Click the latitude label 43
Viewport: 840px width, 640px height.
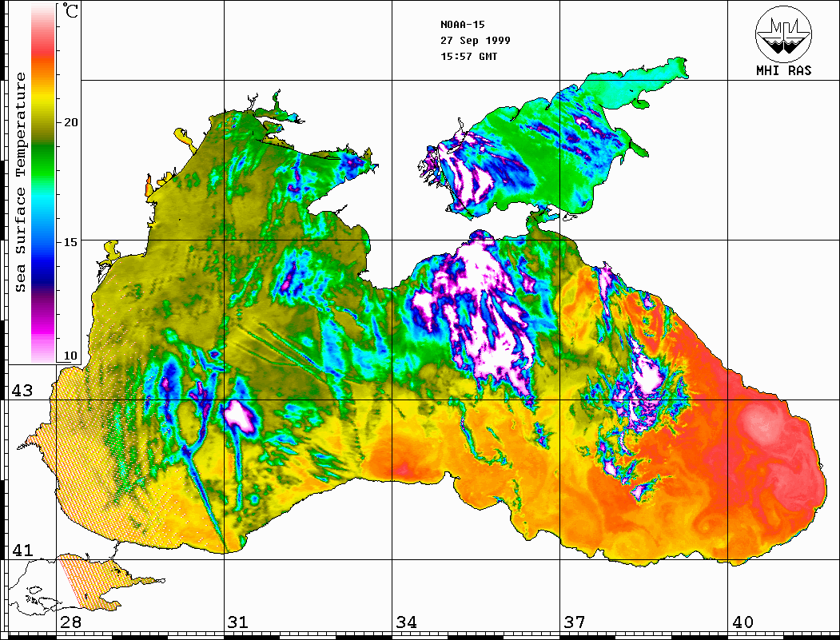[22, 391]
